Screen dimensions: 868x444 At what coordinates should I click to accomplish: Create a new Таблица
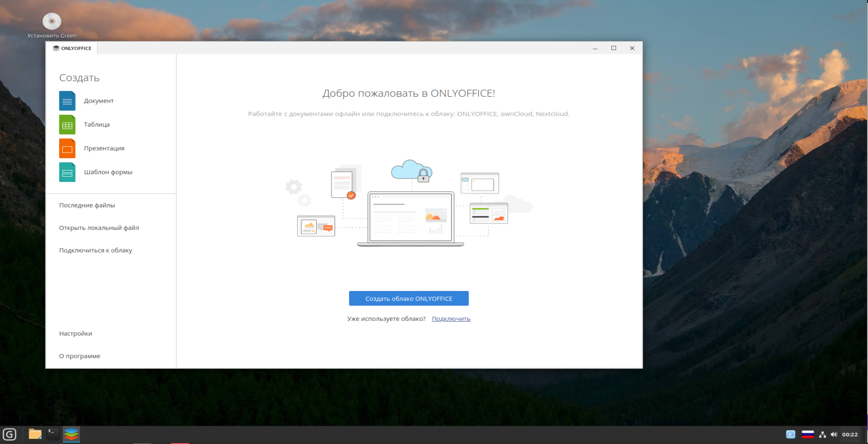pos(97,124)
